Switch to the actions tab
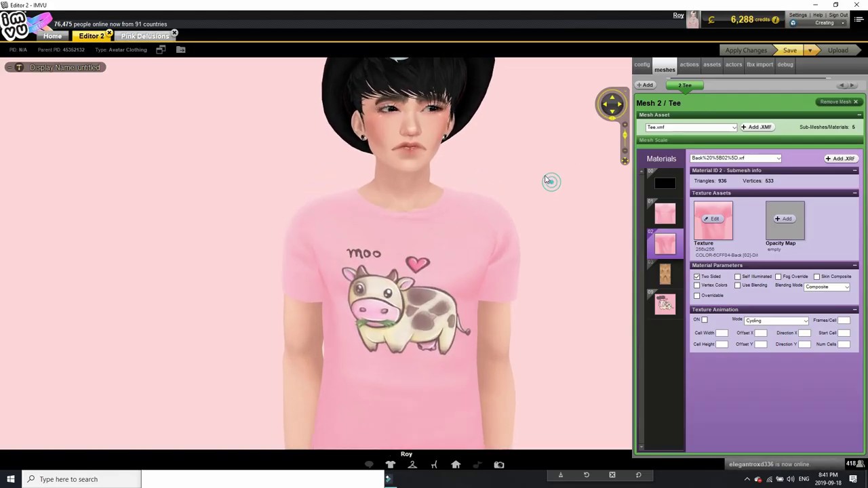This screenshot has width=868, height=488. point(689,64)
